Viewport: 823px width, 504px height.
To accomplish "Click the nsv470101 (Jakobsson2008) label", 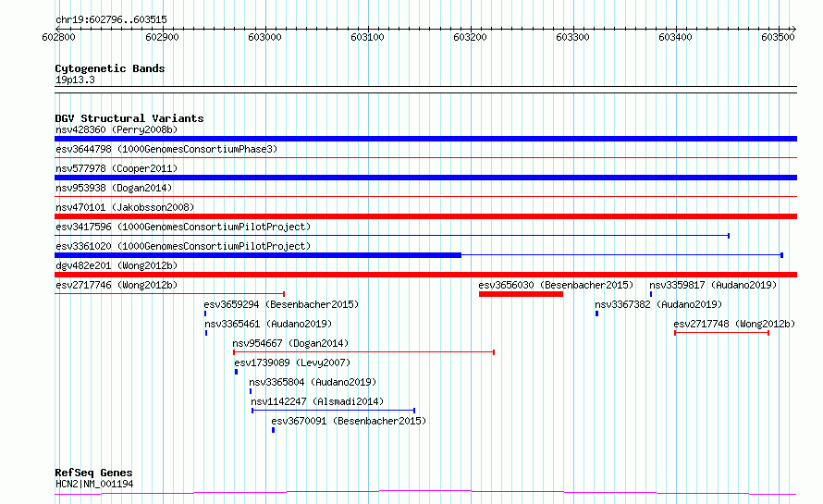I will [125, 207].
